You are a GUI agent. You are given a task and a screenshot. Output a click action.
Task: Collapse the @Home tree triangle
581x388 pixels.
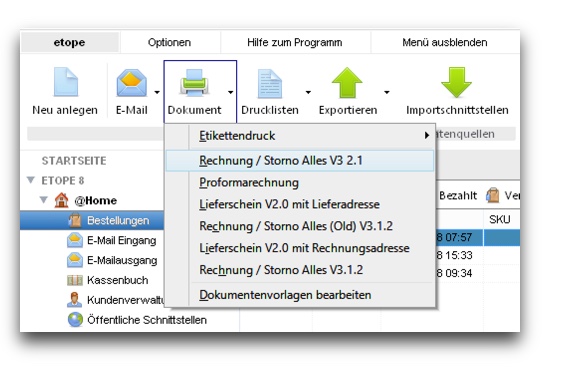(44, 200)
